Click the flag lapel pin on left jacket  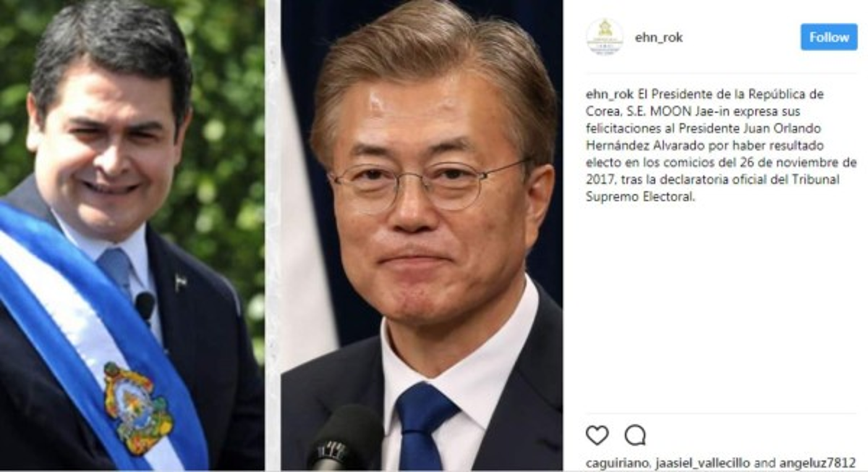pos(180,282)
